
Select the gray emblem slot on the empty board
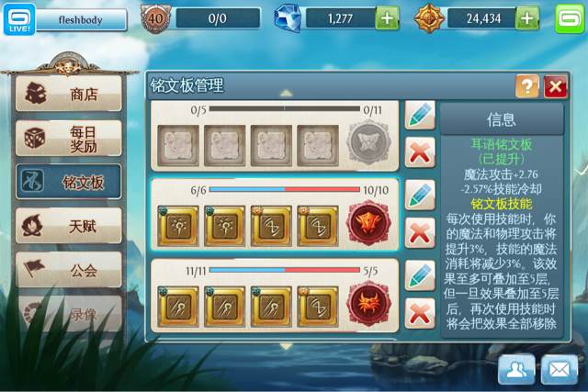[369, 142]
